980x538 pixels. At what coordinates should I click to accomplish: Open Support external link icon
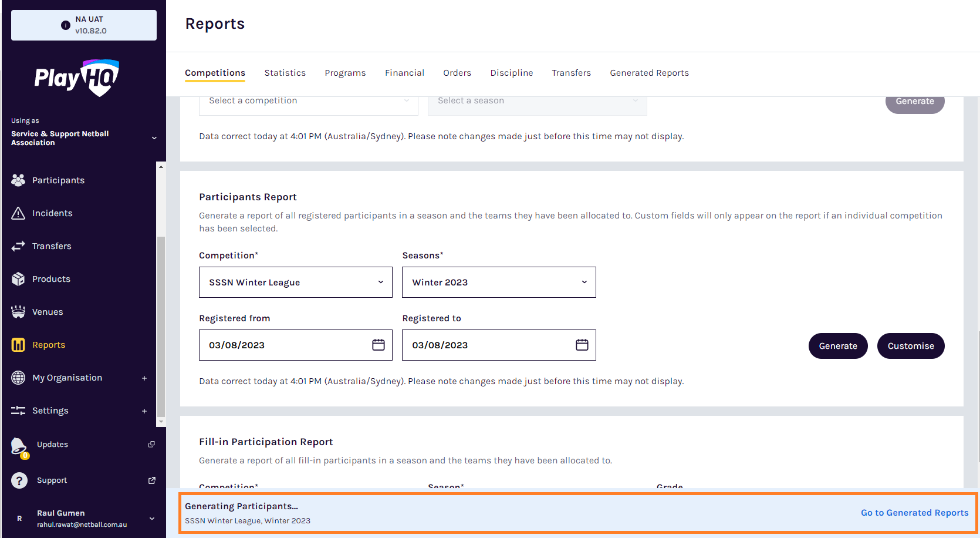tap(151, 480)
